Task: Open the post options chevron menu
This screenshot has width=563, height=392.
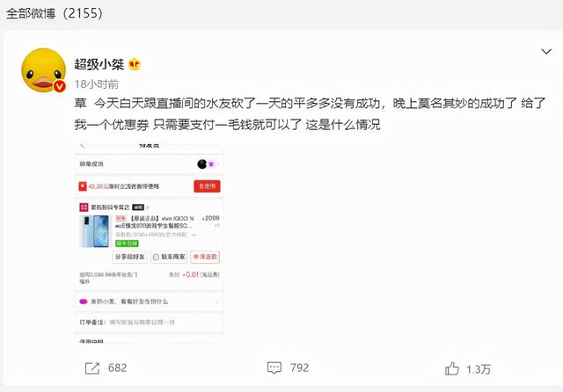Action: [x=546, y=52]
